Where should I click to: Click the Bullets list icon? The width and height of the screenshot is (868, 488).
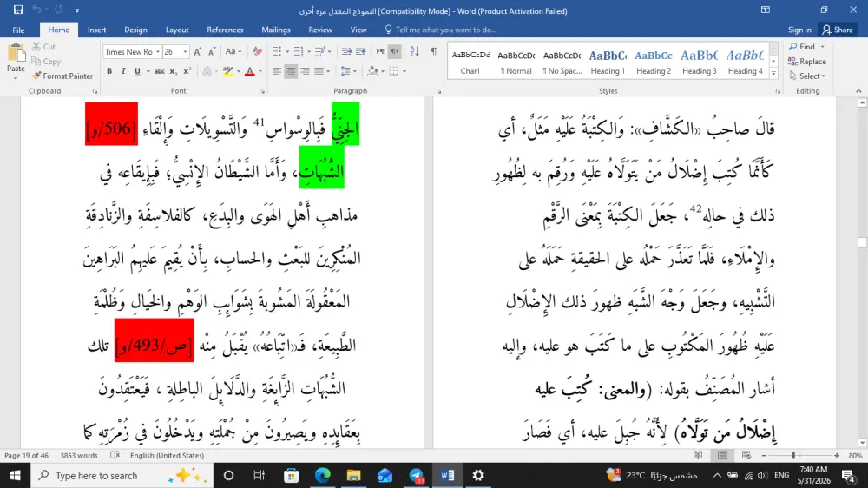pyautogui.click(x=277, y=51)
